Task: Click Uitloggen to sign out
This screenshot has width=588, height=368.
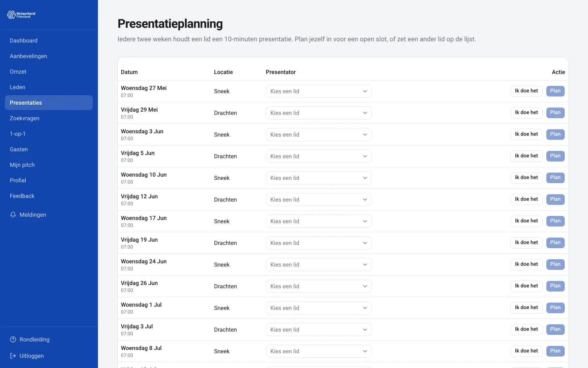Action: [49, 356]
